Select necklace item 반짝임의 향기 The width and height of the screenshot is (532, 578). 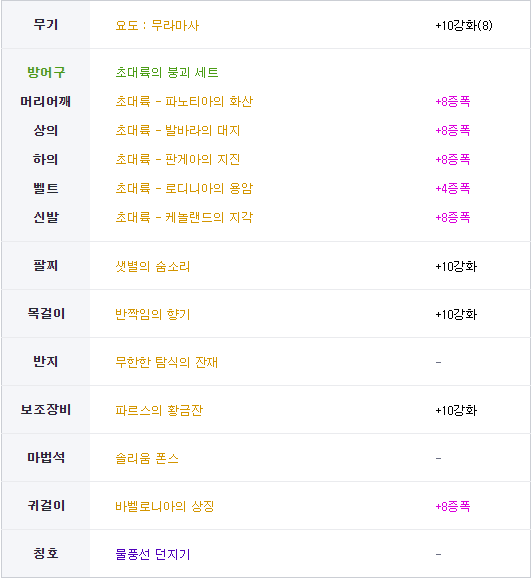tap(153, 314)
